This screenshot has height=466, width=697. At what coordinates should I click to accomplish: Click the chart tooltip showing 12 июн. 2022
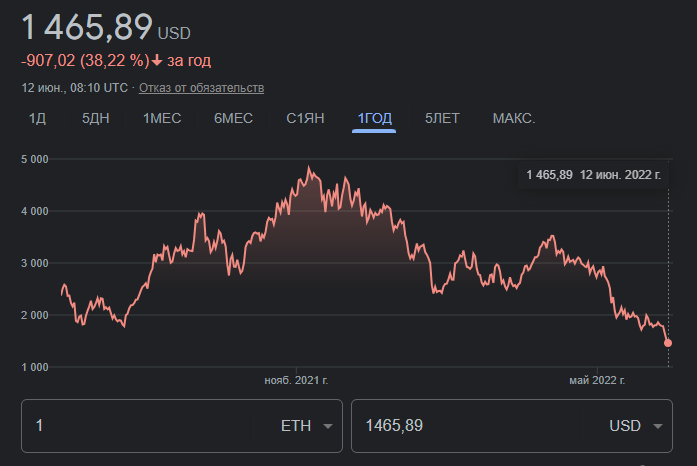(x=594, y=175)
